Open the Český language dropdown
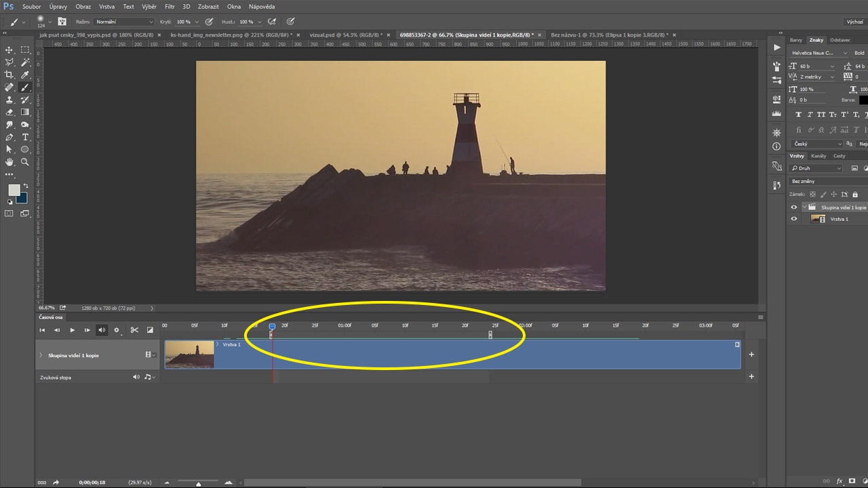Viewport: 868px width, 488px height. click(x=818, y=144)
